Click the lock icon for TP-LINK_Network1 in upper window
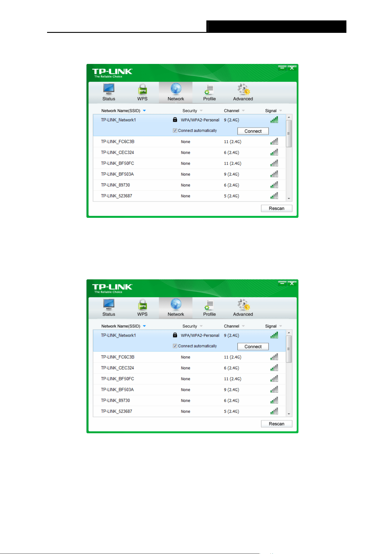Screen dimensions: 392x554 175,120
